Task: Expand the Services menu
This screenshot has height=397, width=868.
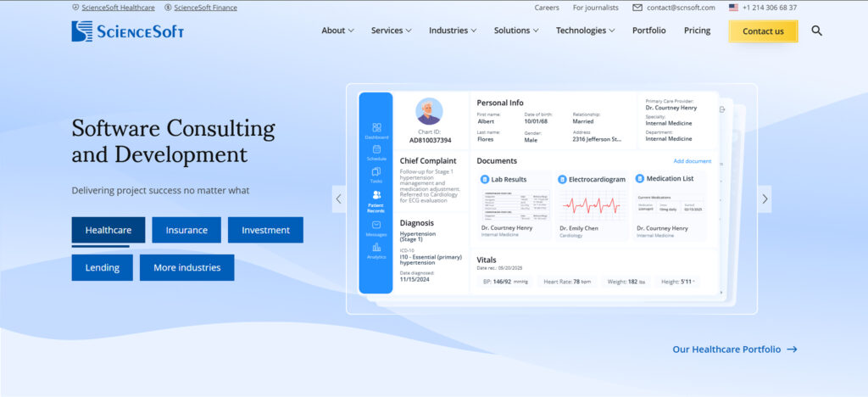Action: coord(392,31)
